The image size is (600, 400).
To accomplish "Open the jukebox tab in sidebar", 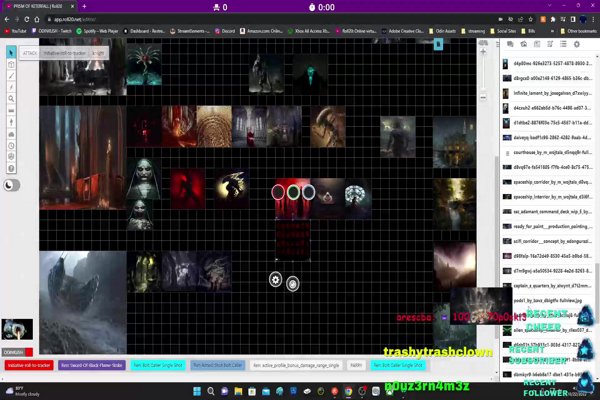I will 550,44.
